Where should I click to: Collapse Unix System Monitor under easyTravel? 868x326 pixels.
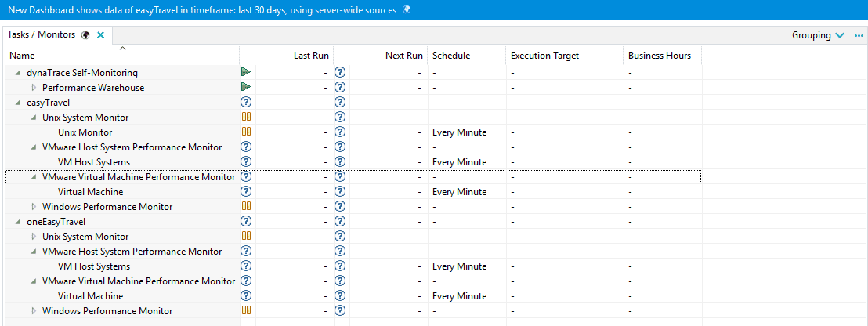(34, 118)
